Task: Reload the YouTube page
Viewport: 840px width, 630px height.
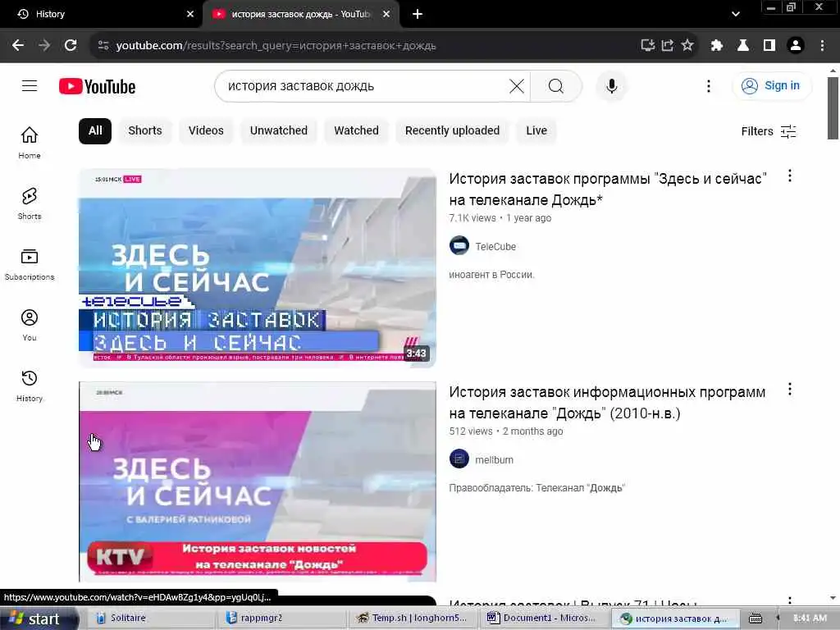Action: [71, 46]
